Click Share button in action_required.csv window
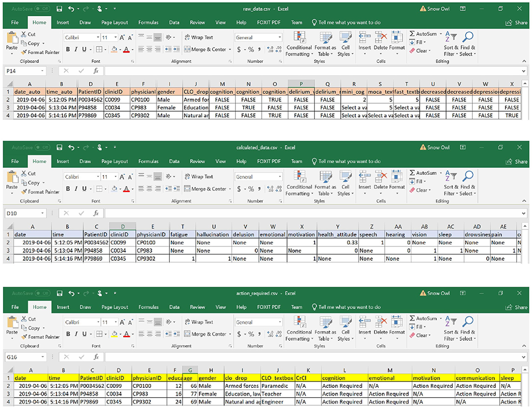This screenshot has width=532, height=407. [516, 307]
